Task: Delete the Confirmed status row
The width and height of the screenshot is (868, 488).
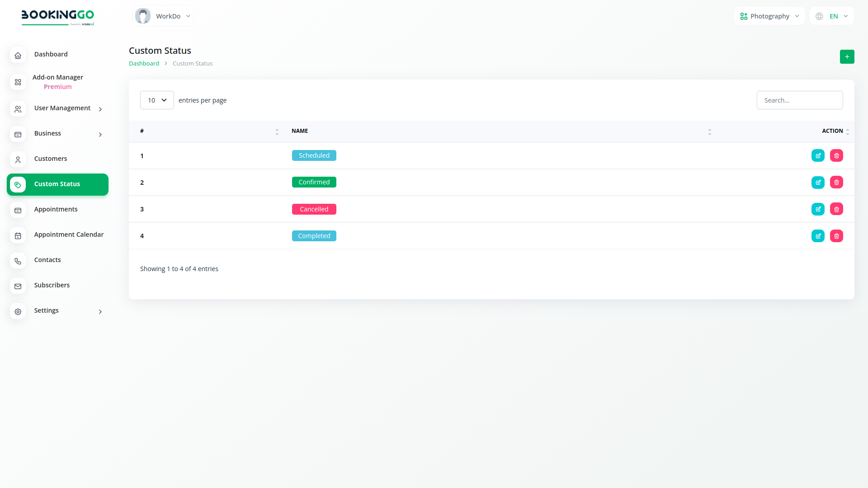Action: click(x=836, y=182)
